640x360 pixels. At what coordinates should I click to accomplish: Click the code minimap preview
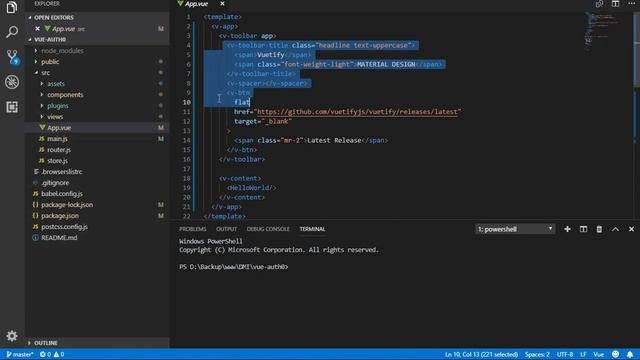tap(603, 31)
